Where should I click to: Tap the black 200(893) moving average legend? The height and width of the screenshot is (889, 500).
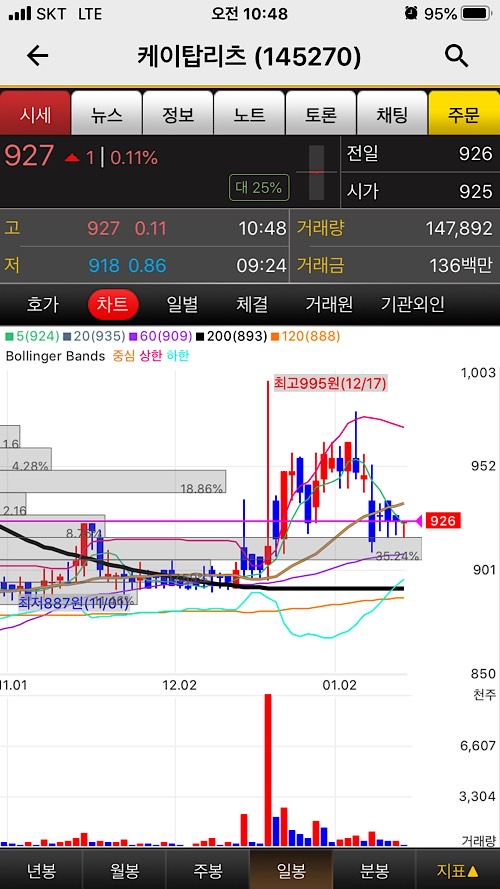(231, 337)
